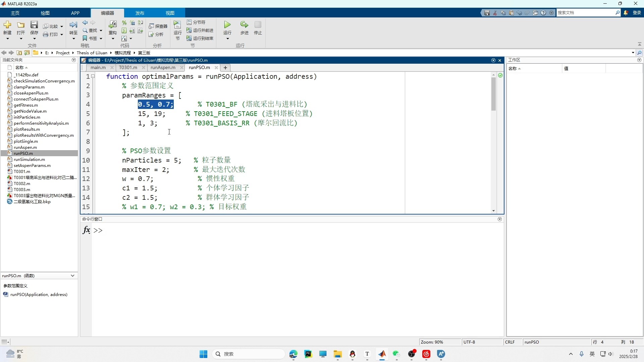Click the Refactor (重构) icon
The image size is (644, 362).
(113, 25)
